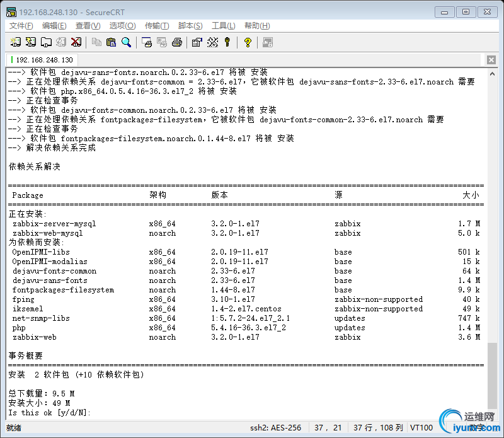Minimize the SecureCRT window

coord(445,12)
